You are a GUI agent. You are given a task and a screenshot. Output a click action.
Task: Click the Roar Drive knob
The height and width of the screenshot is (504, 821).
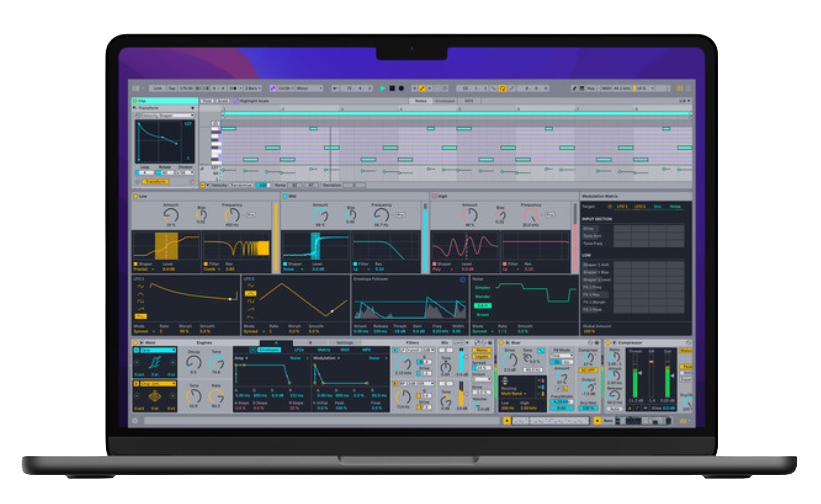(510, 361)
